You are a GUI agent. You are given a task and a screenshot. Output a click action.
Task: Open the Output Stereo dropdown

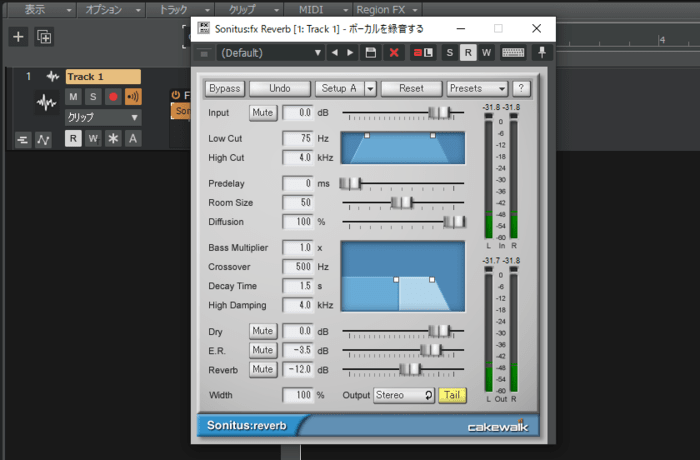click(x=404, y=395)
